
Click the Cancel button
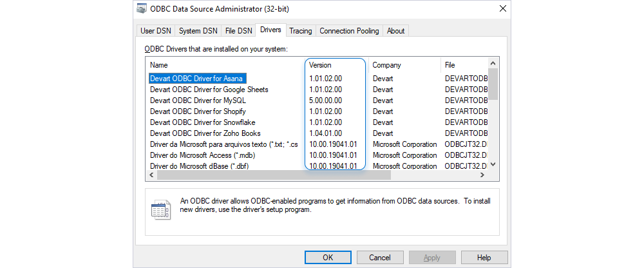tap(380, 258)
